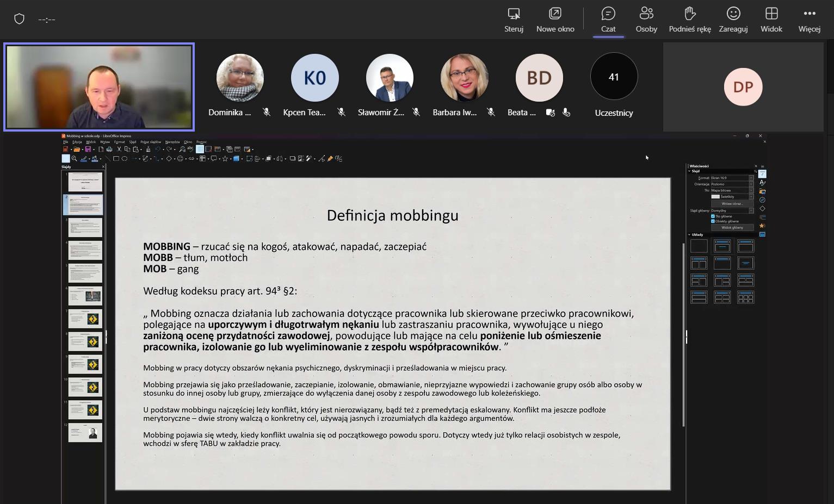Open the Więcej options menu

point(810,20)
